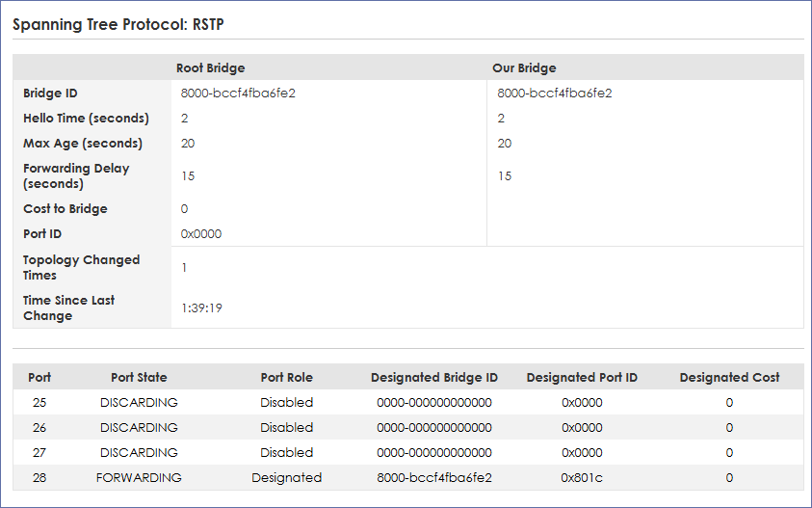Click the Bridge ID value under Our Bridge

[x=555, y=94]
